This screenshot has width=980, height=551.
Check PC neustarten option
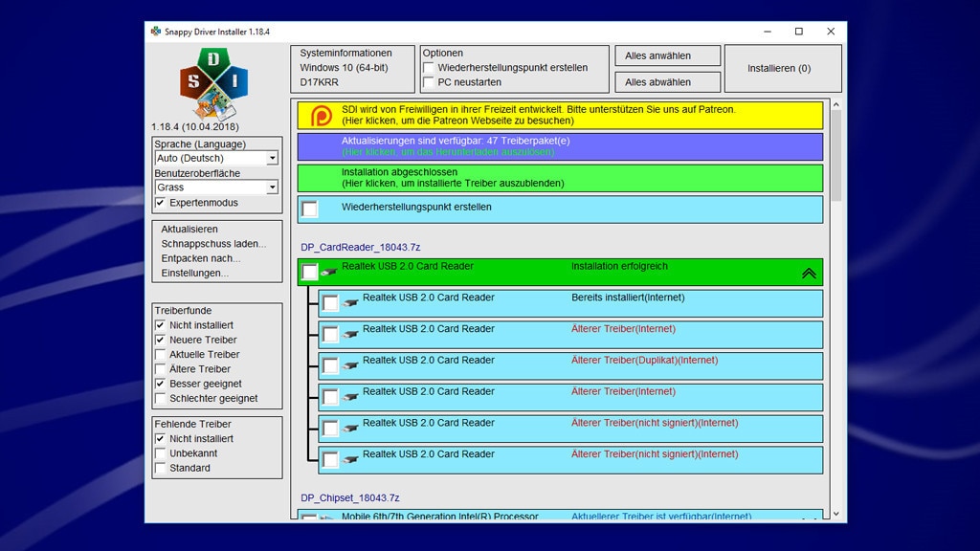(428, 82)
